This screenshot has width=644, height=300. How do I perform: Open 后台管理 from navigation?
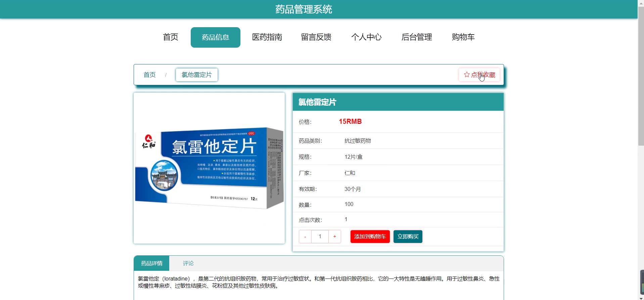pos(417,37)
